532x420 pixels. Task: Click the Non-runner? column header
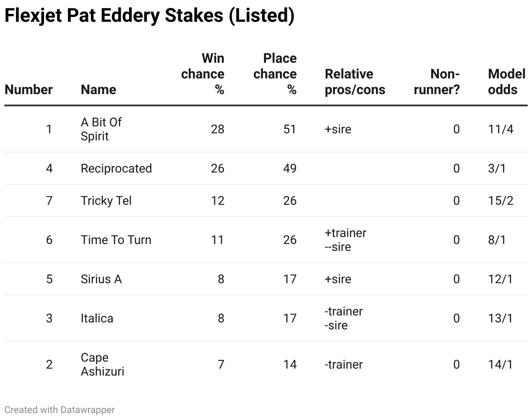pyautogui.click(x=437, y=82)
